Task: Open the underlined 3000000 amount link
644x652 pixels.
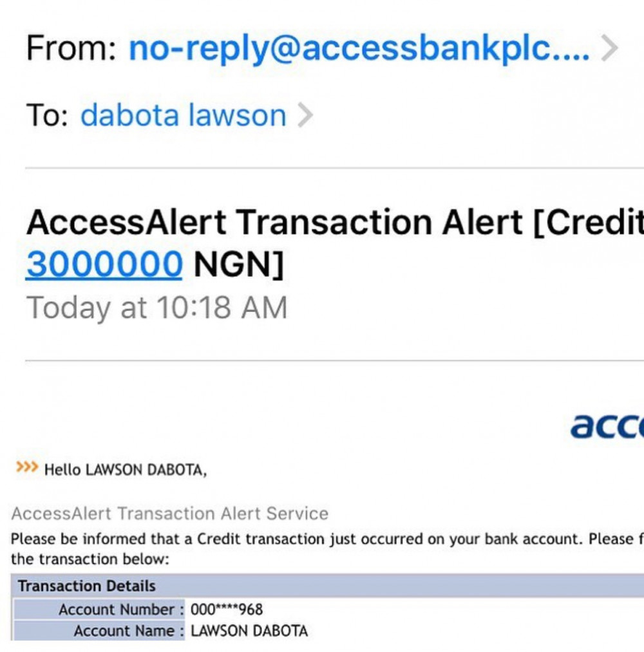Action: (x=104, y=264)
